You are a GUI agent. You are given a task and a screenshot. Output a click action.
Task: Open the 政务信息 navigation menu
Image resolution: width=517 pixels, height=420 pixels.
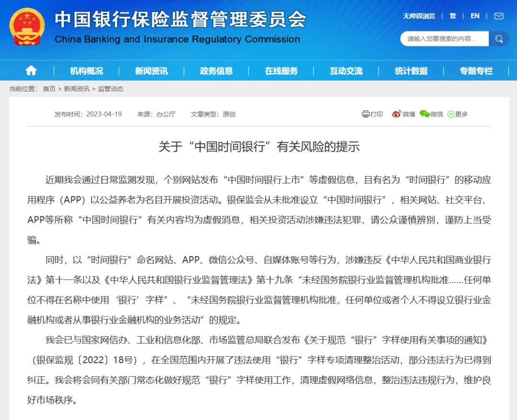(x=215, y=70)
